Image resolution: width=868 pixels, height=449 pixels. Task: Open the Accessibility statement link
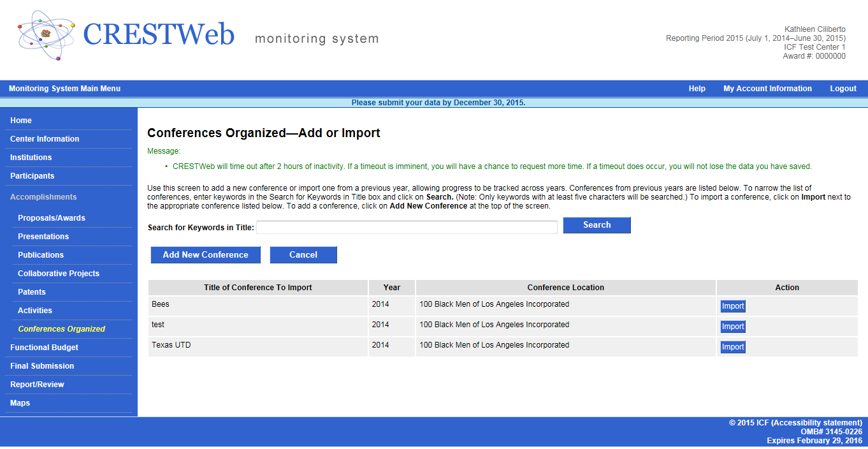click(818, 423)
